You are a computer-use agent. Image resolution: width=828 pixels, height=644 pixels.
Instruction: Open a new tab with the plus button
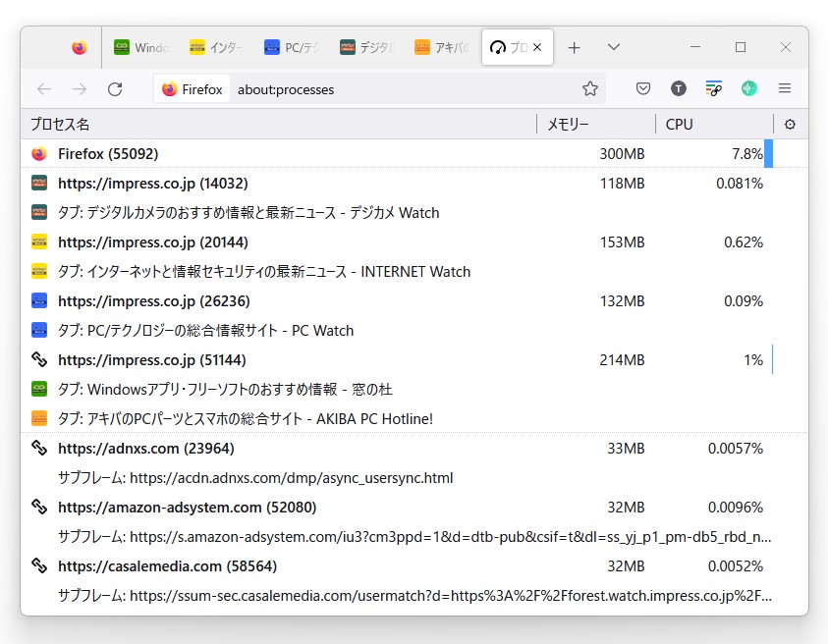576,46
